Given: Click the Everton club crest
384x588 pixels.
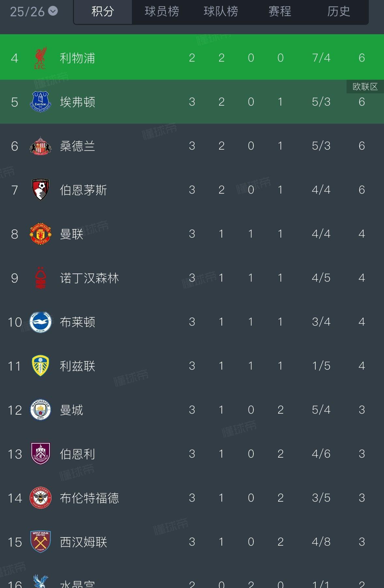Looking at the screenshot, I should point(40,102).
